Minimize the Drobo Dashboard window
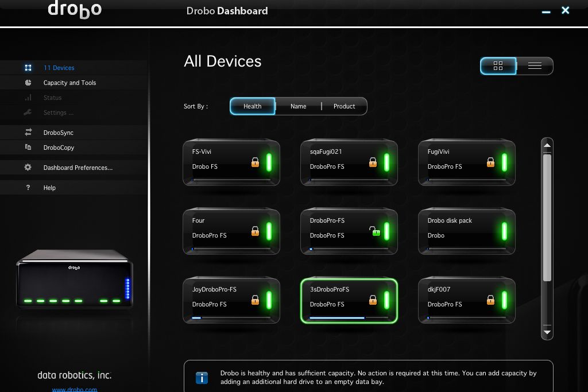 point(546,12)
